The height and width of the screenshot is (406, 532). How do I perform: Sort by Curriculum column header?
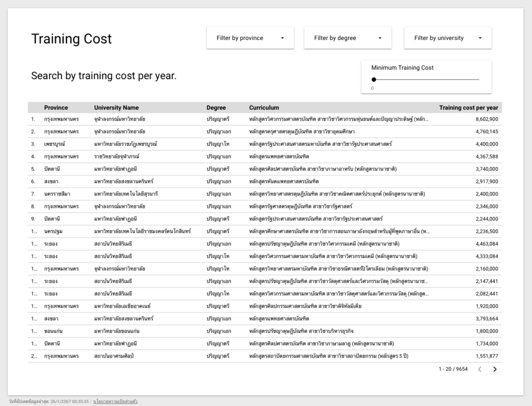[264, 108]
